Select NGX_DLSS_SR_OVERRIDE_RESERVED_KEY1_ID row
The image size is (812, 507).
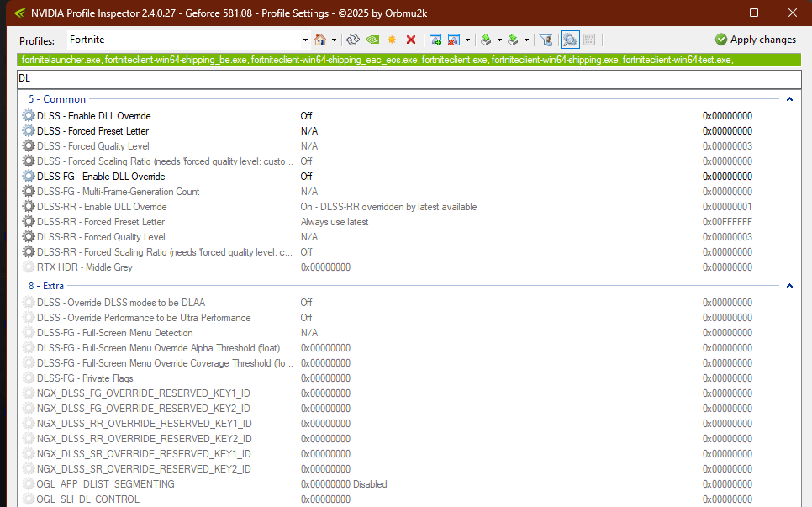[409, 454]
